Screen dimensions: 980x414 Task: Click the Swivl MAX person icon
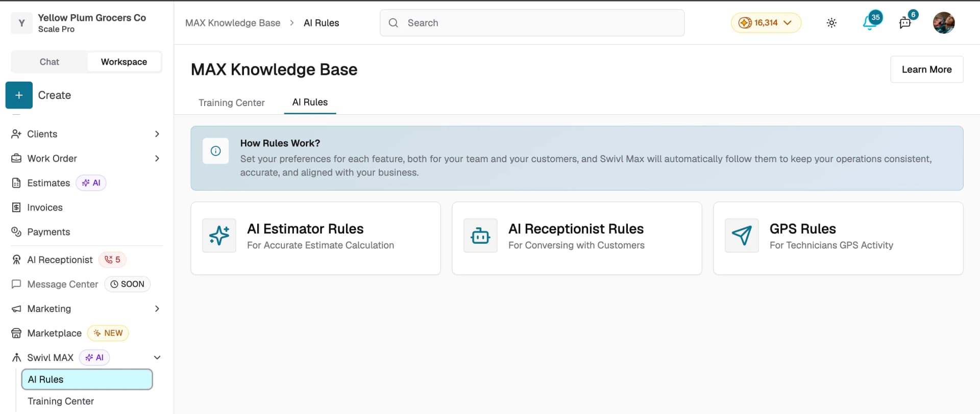16,358
